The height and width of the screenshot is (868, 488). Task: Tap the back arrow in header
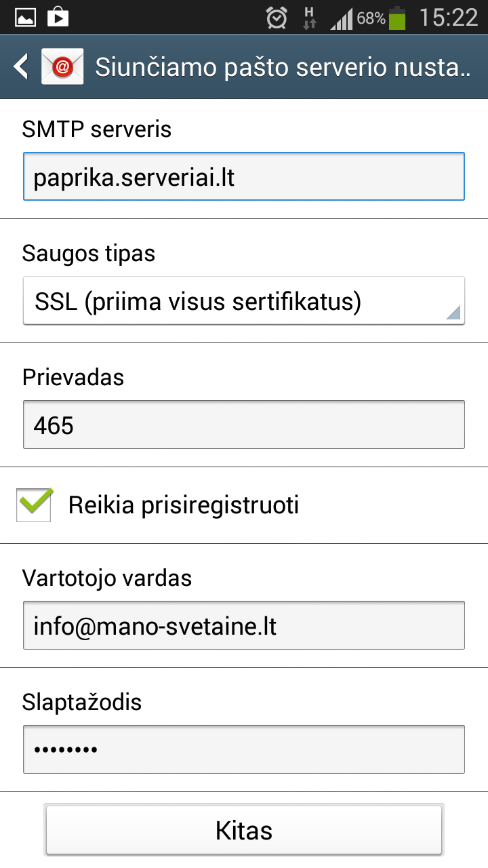click(22, 66)
